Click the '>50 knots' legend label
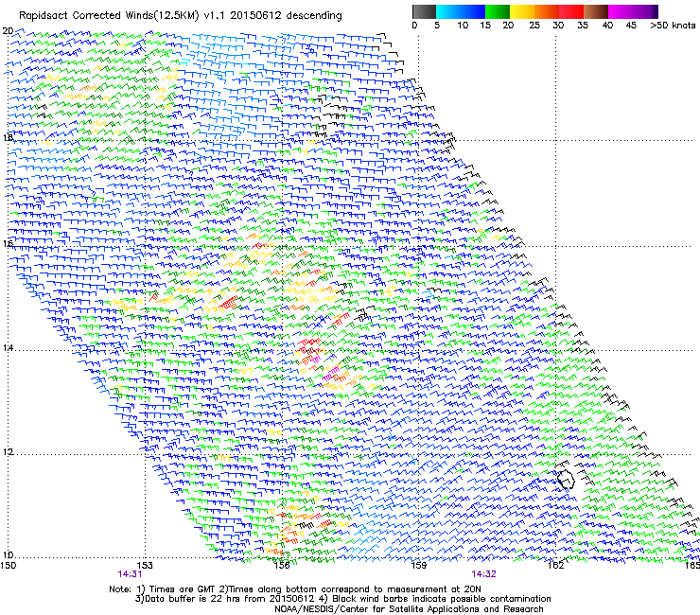Image resolution: width=700 pixels, height=615 pixels. 673,26
